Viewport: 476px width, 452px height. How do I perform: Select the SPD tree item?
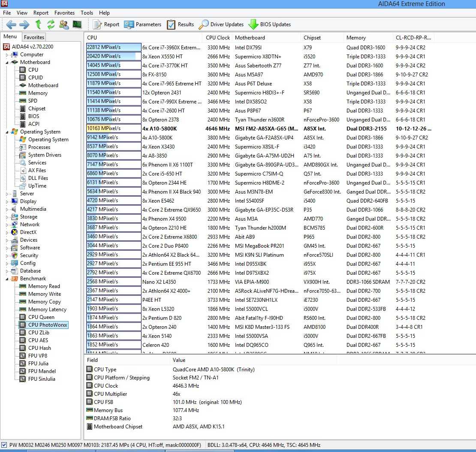33,100
